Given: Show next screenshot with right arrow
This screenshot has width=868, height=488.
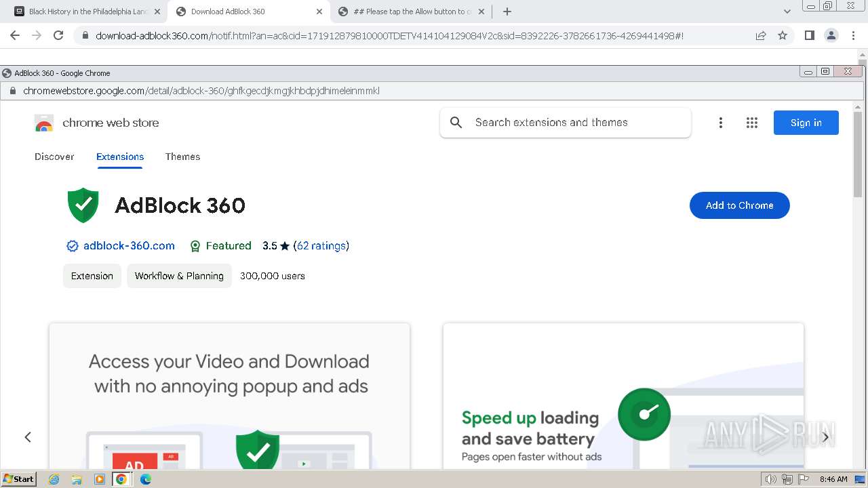Looking at the screenshot, I should (x=825, y=437).
